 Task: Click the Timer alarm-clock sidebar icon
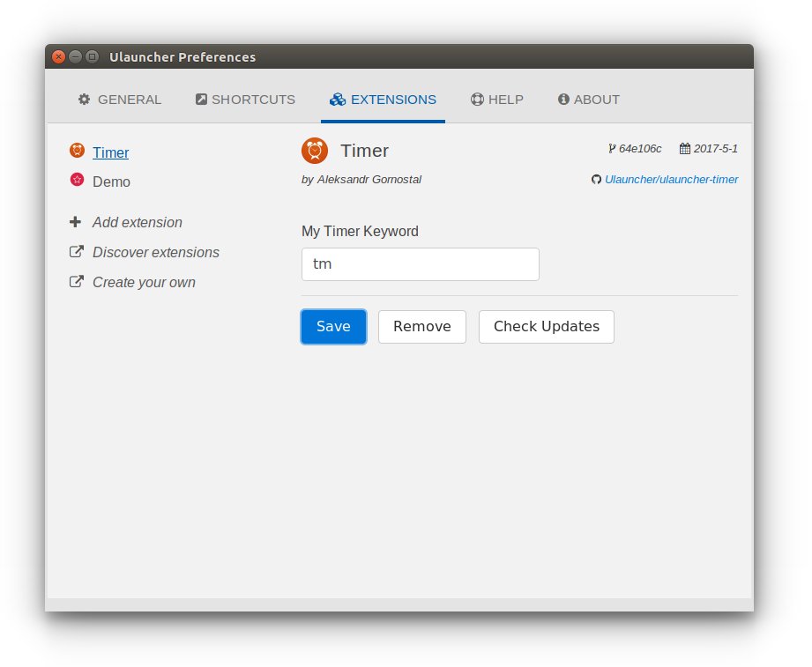pos(78,151)
